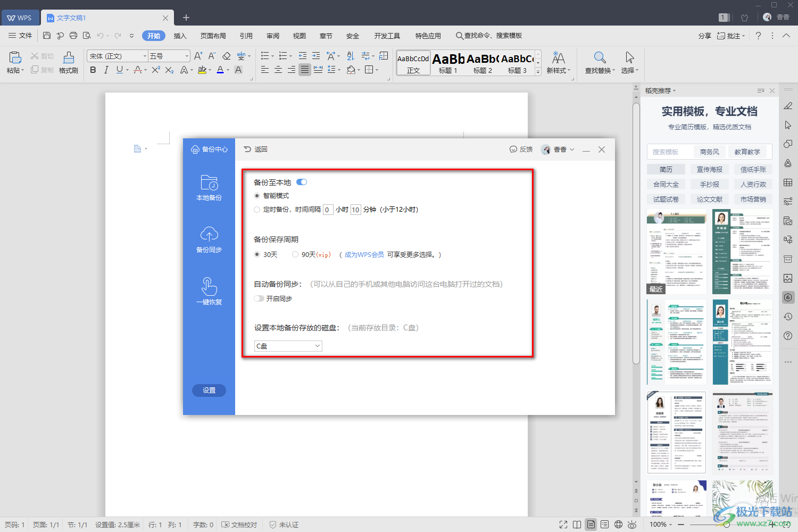Click the Save icon in quick toolbar
This screenshot has width=798, height=532.
(47, 36)
